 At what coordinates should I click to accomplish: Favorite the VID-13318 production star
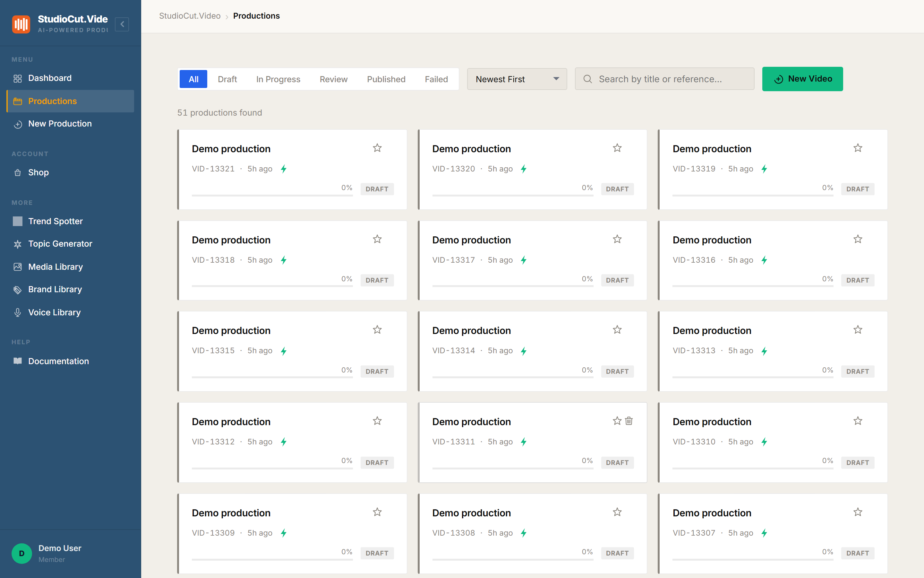coord(377,239)
